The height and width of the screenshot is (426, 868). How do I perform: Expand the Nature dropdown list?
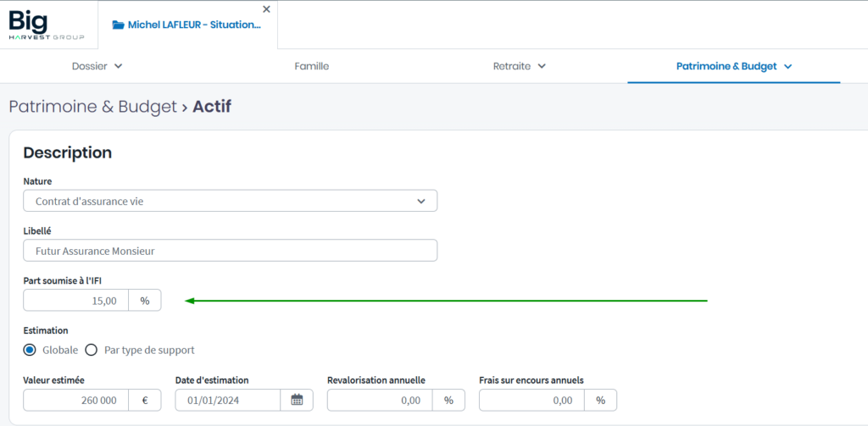(421, 201)
